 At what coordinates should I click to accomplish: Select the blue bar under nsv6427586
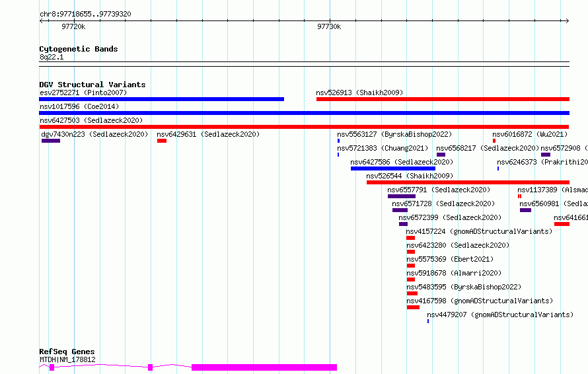click(x=393, y=168)
